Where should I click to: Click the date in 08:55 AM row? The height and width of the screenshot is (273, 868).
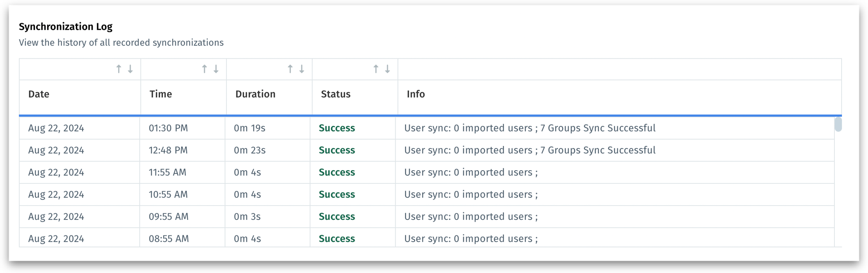pyautogui.click(x=56, y=239)
